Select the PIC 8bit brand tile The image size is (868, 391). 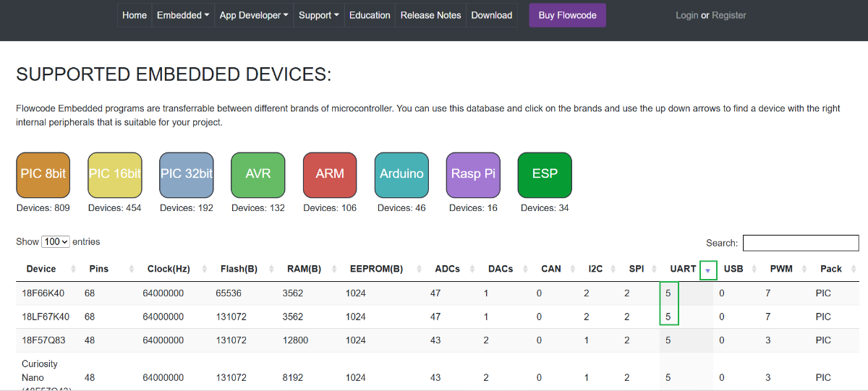43,175
